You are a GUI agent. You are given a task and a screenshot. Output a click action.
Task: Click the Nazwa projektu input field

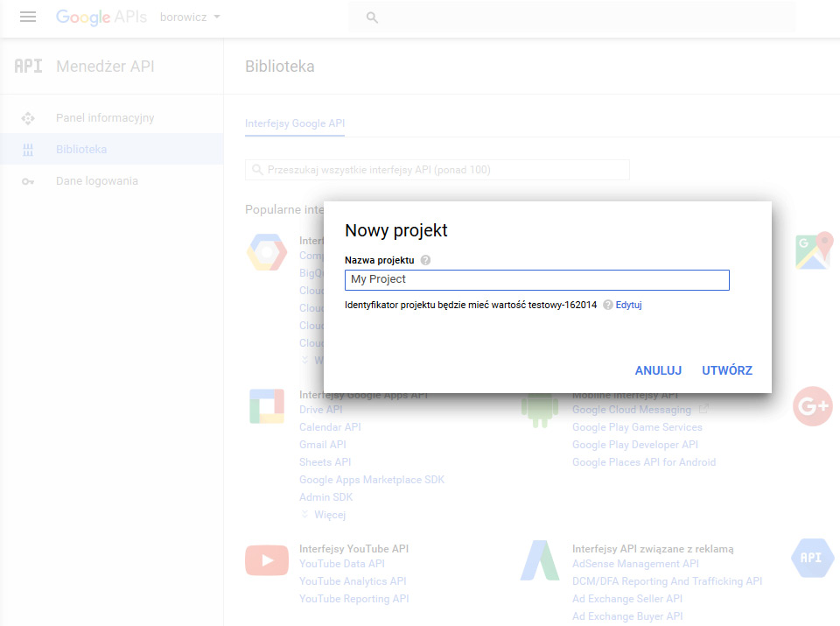[x=536, y=280]
